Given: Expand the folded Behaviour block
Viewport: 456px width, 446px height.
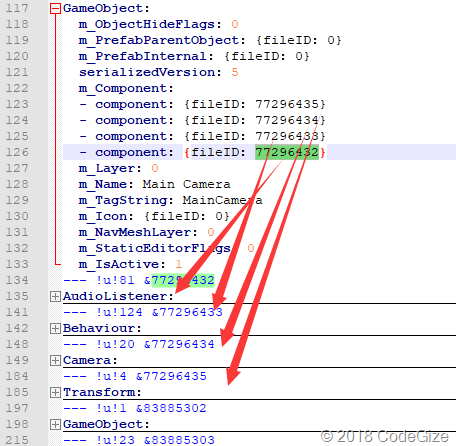Looking at the screenshot, I should tap(55, 328).
